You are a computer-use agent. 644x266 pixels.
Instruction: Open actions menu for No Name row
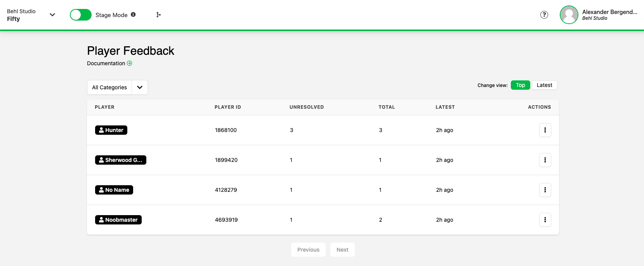545,190
